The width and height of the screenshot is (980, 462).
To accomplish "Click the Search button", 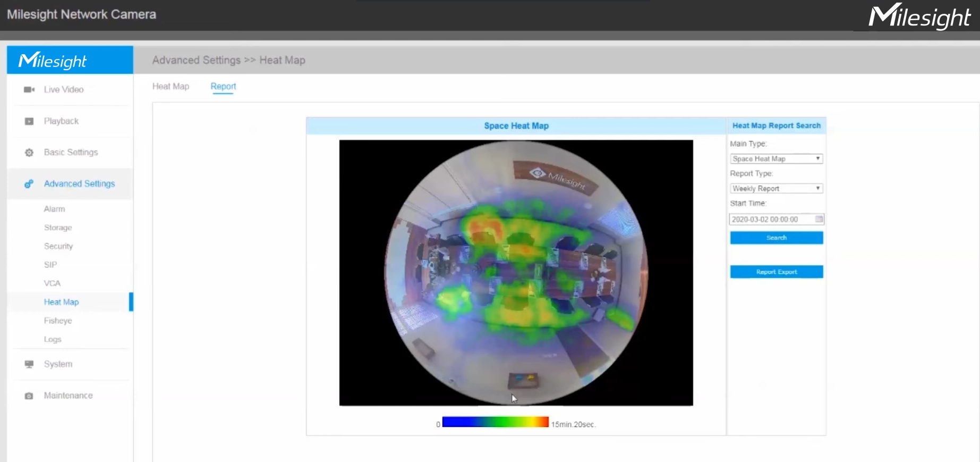I will pyautogui.click(x=777, y=238).
